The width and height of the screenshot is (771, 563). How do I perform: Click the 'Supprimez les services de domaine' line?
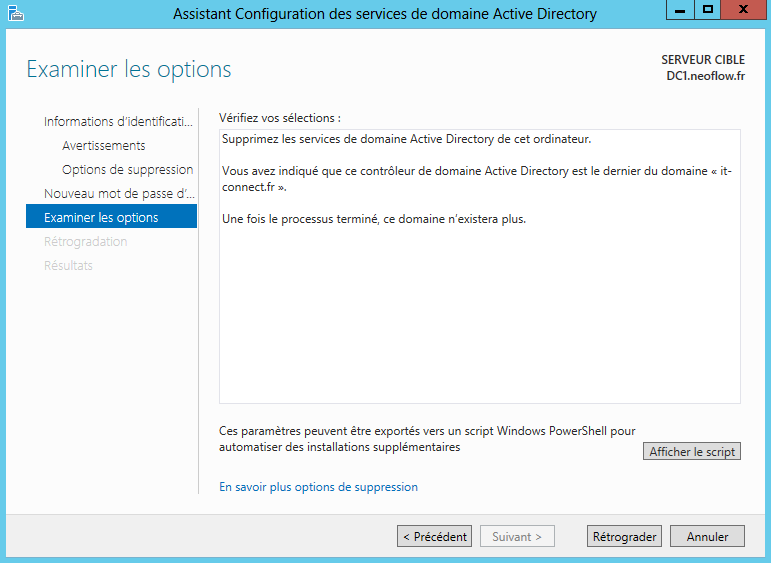406,139
